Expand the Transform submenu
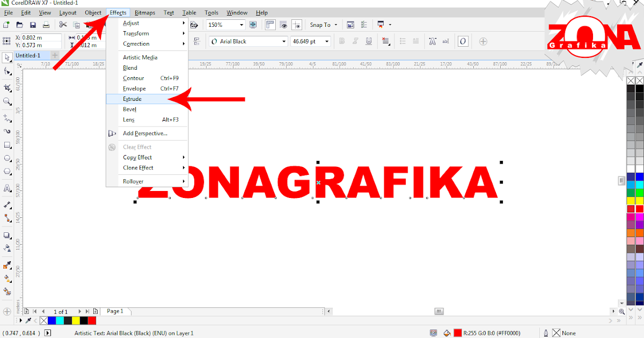The image size is (644, 338). pyautogui.click(x=147, y=33)
